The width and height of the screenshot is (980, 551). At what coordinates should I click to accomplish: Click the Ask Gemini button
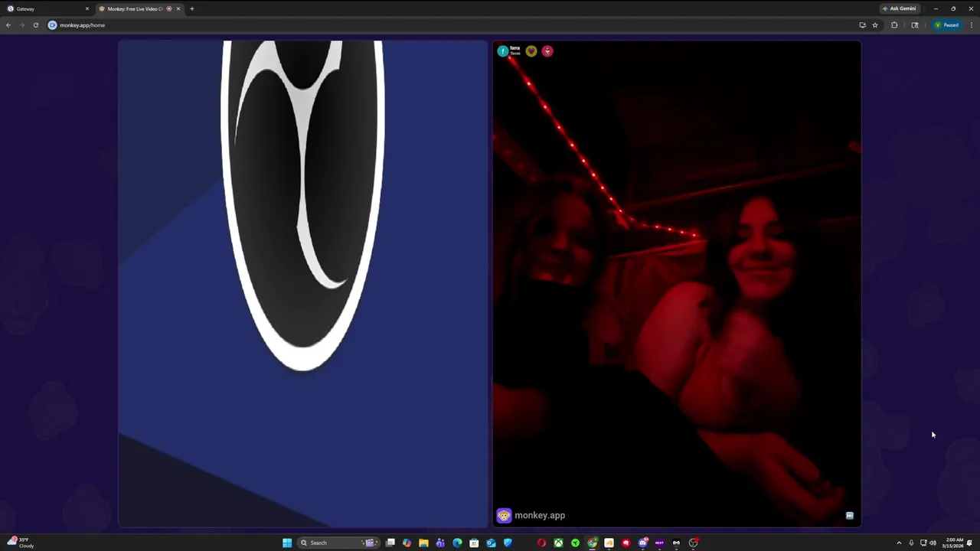point(899,8)
